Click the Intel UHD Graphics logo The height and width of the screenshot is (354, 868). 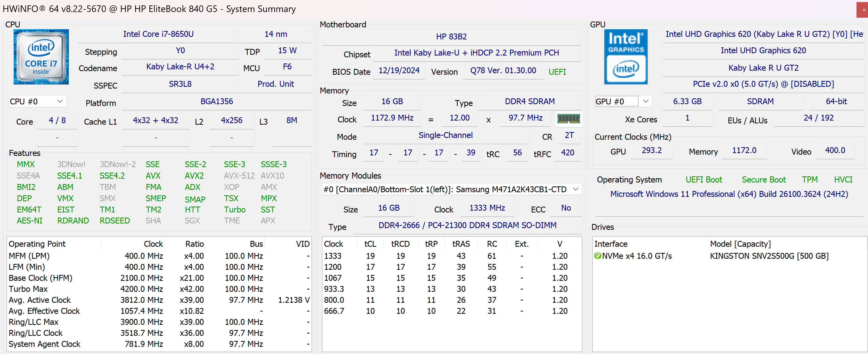pos(626,56)
